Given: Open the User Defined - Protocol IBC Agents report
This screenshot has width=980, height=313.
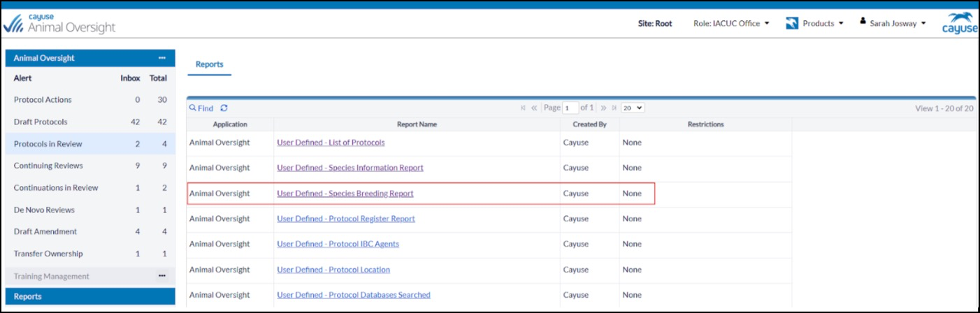Looking at the screenshot, I should click(338, 244).
